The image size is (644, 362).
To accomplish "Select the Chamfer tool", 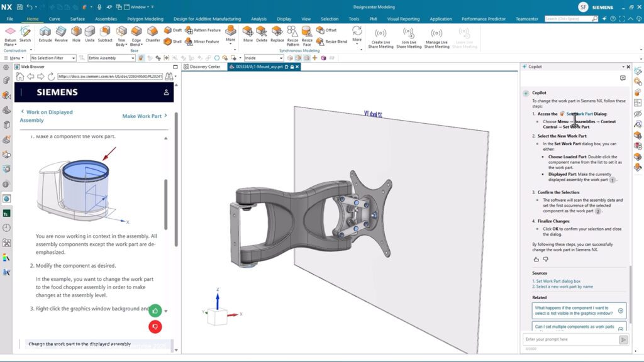I will [152, 35].
